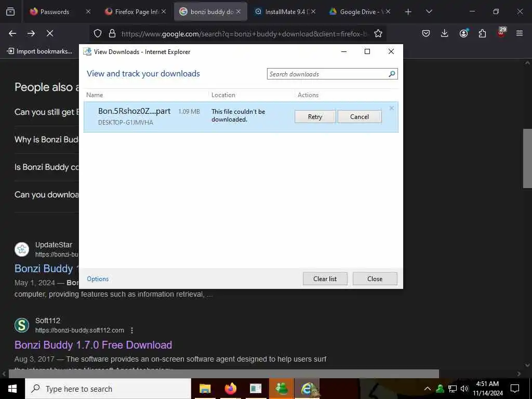Select the bonzi buddy download tab
Viewport: 532px width, 399px height.
point(210,11)
